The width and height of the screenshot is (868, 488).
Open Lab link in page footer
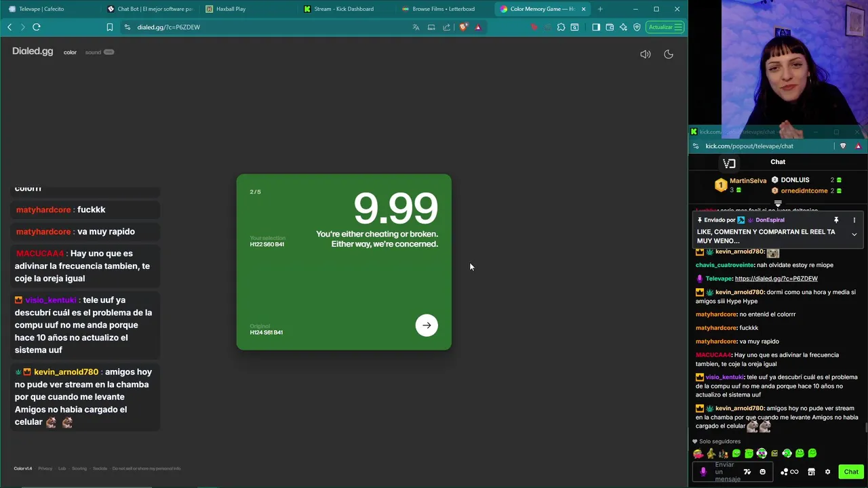point(62,468)
